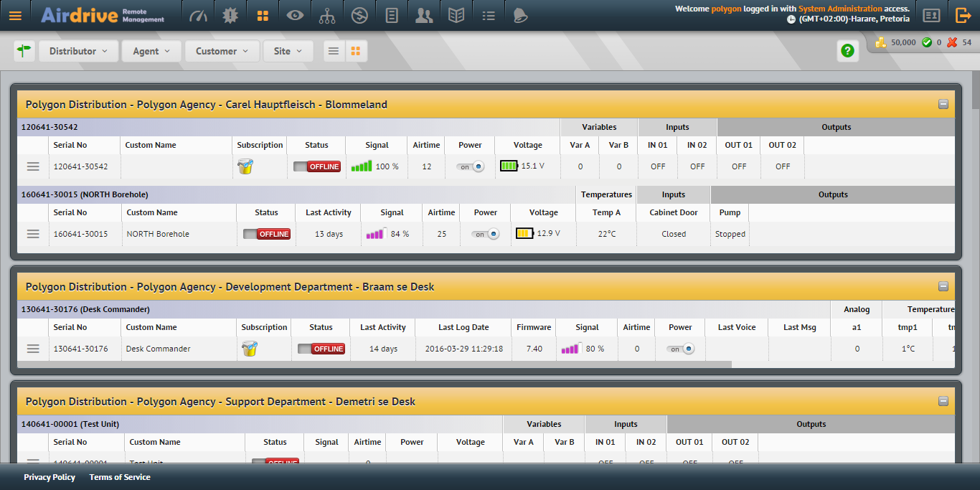Switch to grid tile view layout
Viewport: 980px width, 490px height.
tap(356, 51)
